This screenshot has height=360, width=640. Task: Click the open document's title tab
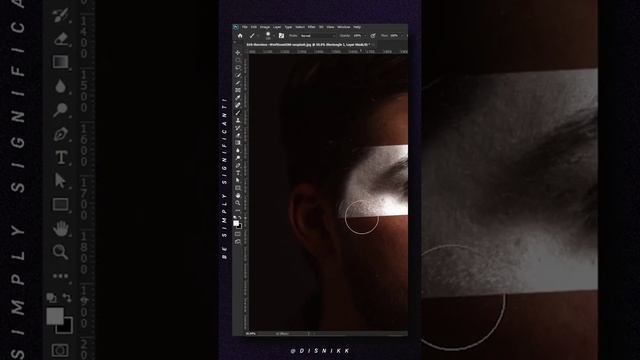click(309, 44)
